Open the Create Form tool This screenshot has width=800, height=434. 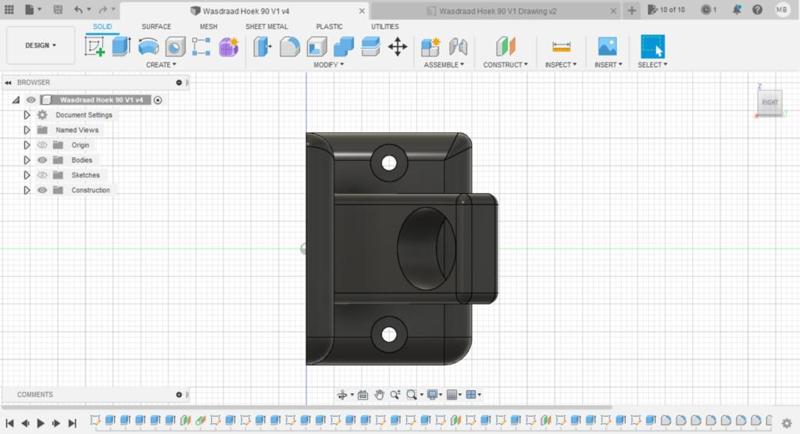[x=229, y=46]
